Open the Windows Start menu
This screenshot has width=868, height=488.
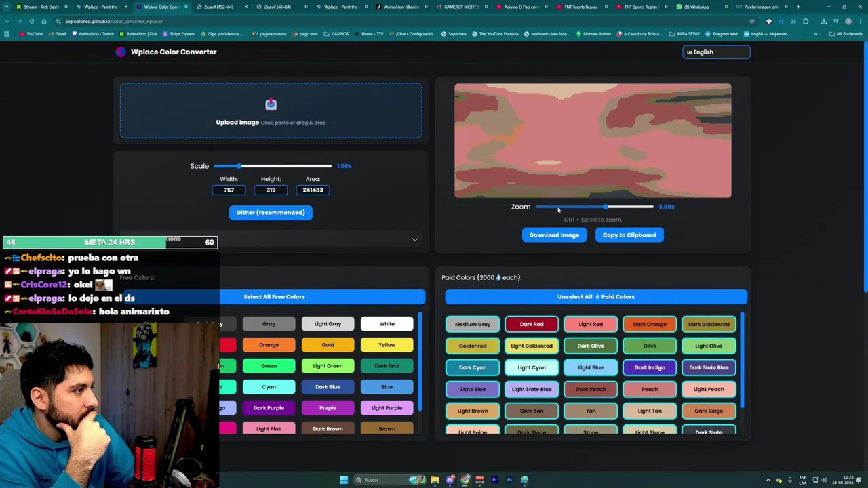tap(344, 480)
